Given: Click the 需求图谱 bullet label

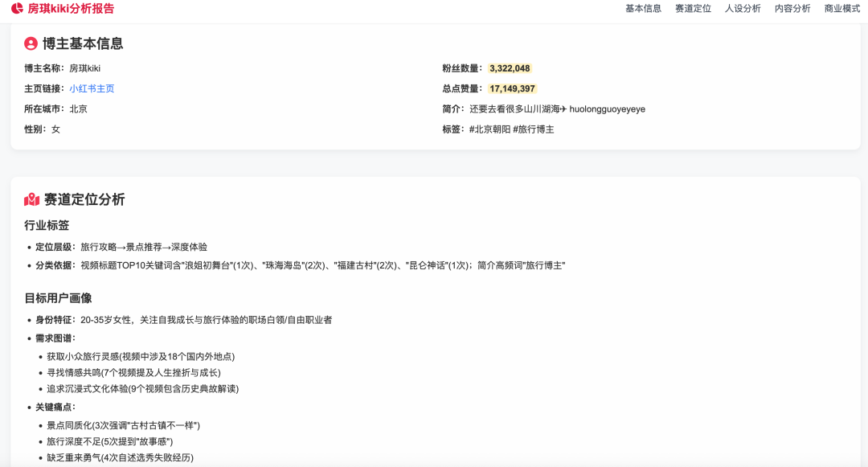Looking at the screenshot, I should (x=55, y=338).
